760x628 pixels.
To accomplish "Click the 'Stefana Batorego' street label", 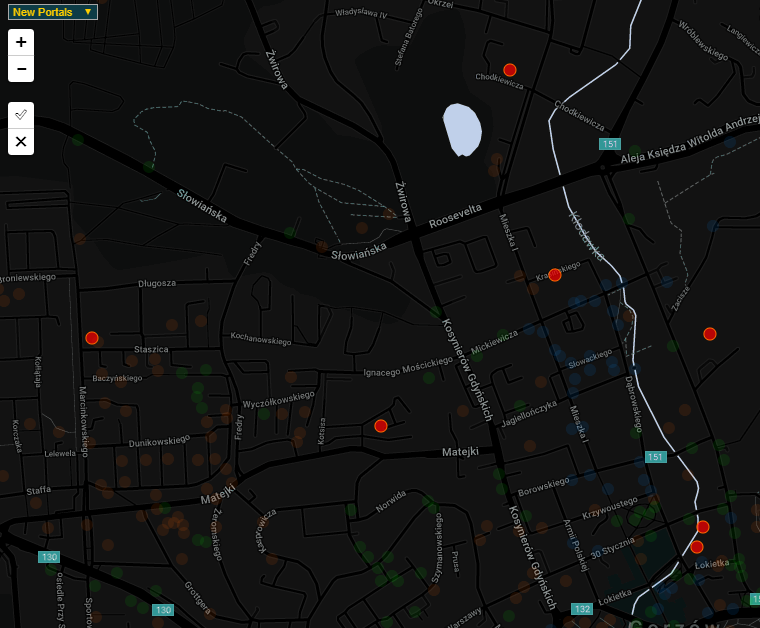I will tap(408, 37).
